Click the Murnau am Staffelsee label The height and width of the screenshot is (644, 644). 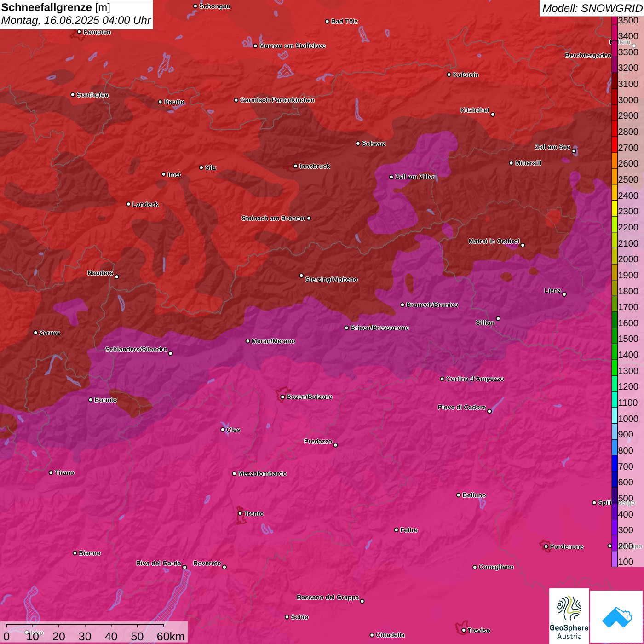(292, 46)
